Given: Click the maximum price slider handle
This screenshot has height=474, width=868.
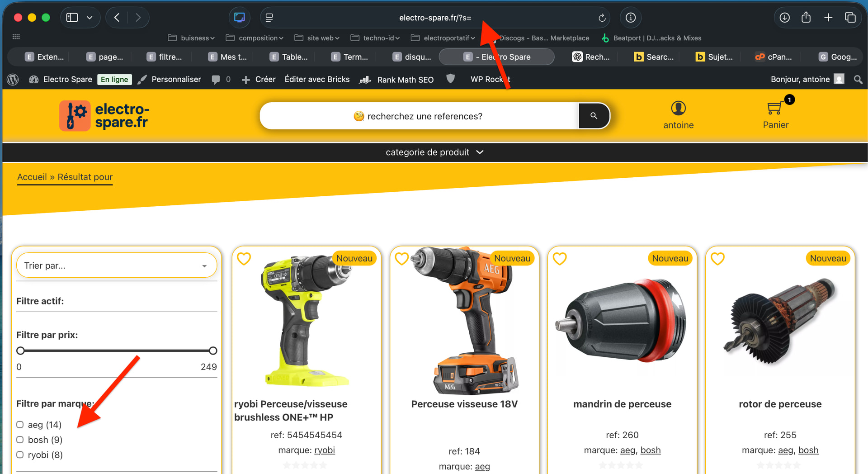Looking at the screenshot, I should pyautogui.click(x=213, y=351).
